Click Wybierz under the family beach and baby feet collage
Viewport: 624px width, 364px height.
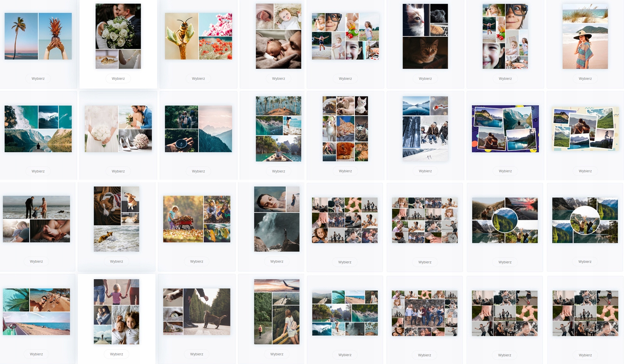pos(37,262)
